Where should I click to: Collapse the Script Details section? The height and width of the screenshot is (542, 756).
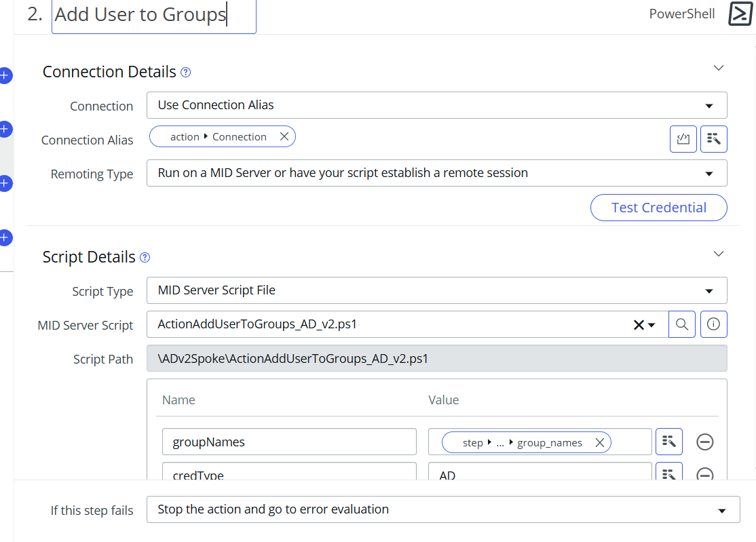coord(719,254)
